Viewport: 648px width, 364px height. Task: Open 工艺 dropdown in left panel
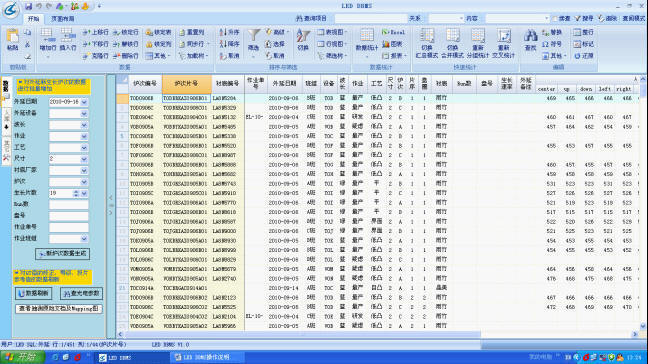84,148
